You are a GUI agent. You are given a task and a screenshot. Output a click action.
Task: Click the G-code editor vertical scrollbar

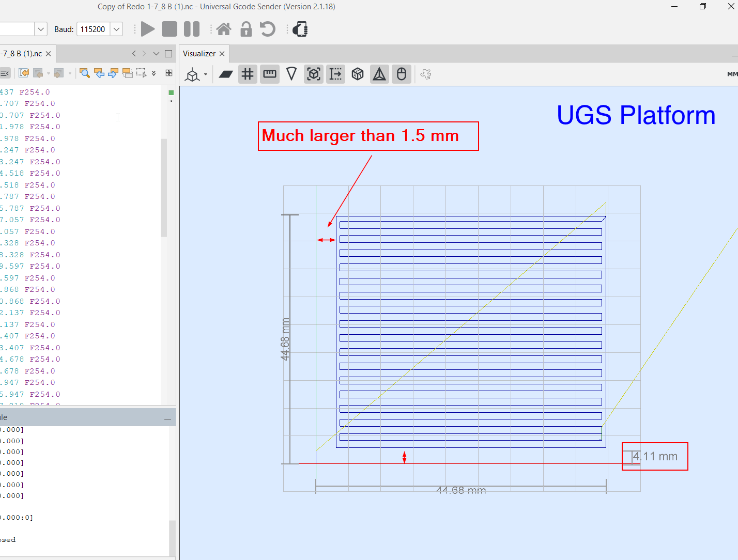click(164, 187)
